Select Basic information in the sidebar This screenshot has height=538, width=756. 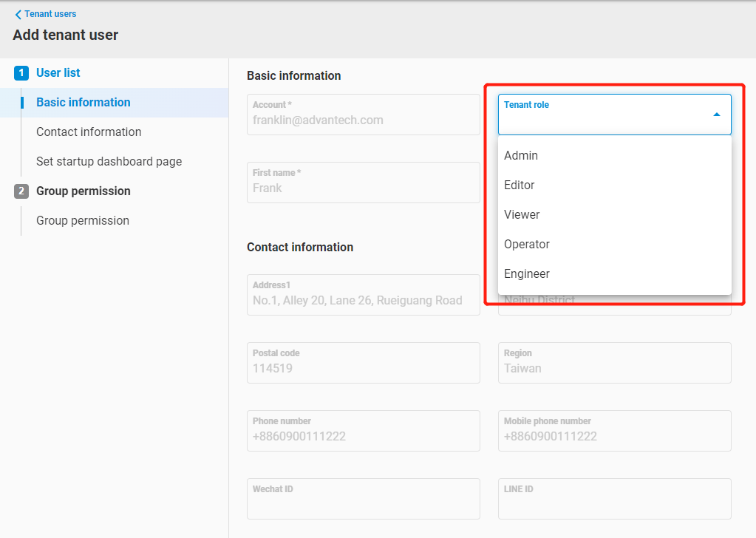84,103
